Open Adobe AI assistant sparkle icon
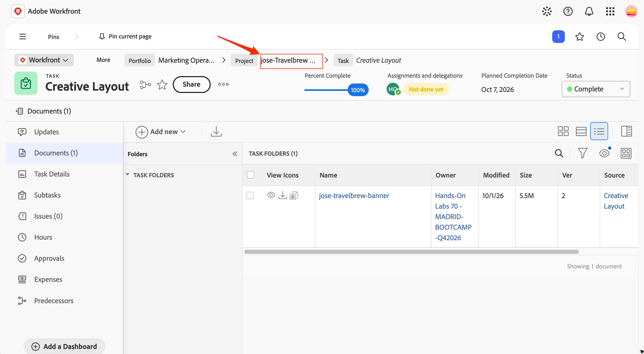This screenshot has height=354, width=644. pos(547,11)
